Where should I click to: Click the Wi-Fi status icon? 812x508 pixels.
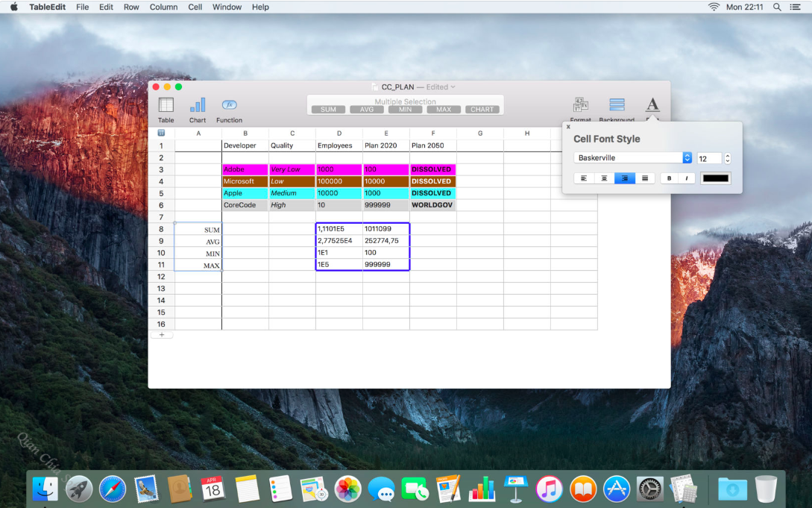(714, 7)
